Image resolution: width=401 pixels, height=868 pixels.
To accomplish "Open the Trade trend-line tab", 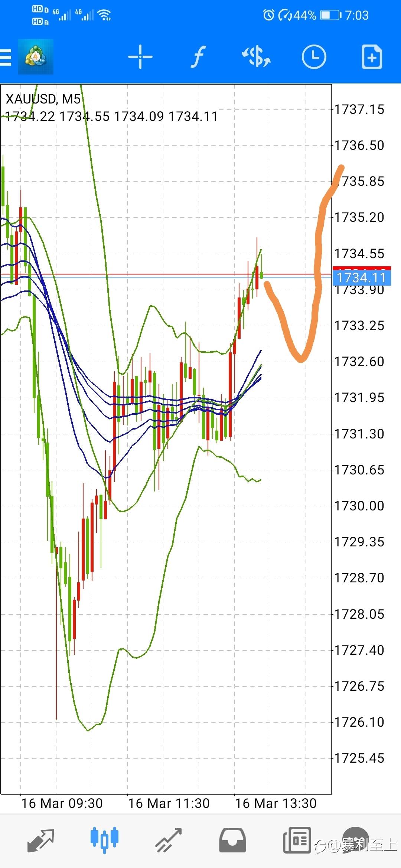I will (168, 840).
